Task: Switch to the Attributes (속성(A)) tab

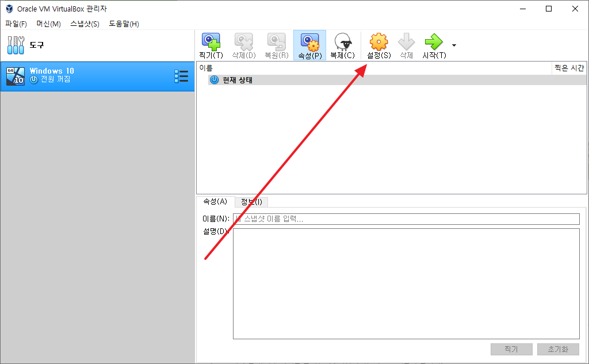Action: coord(215,202)
